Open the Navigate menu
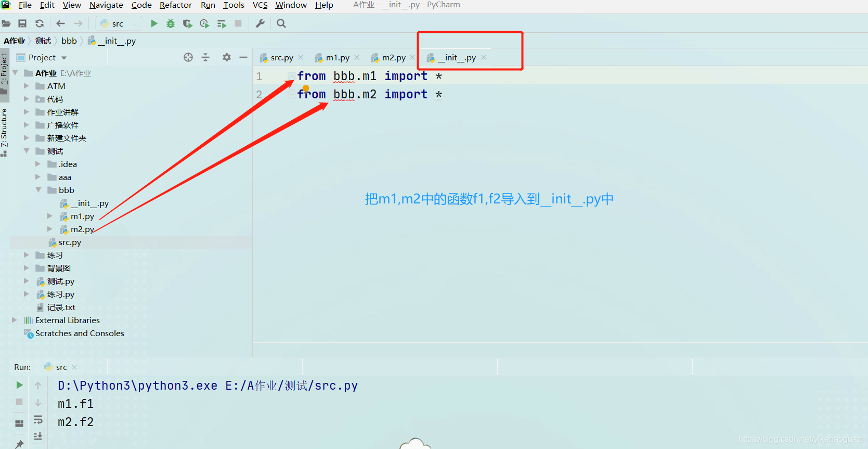 106,5
